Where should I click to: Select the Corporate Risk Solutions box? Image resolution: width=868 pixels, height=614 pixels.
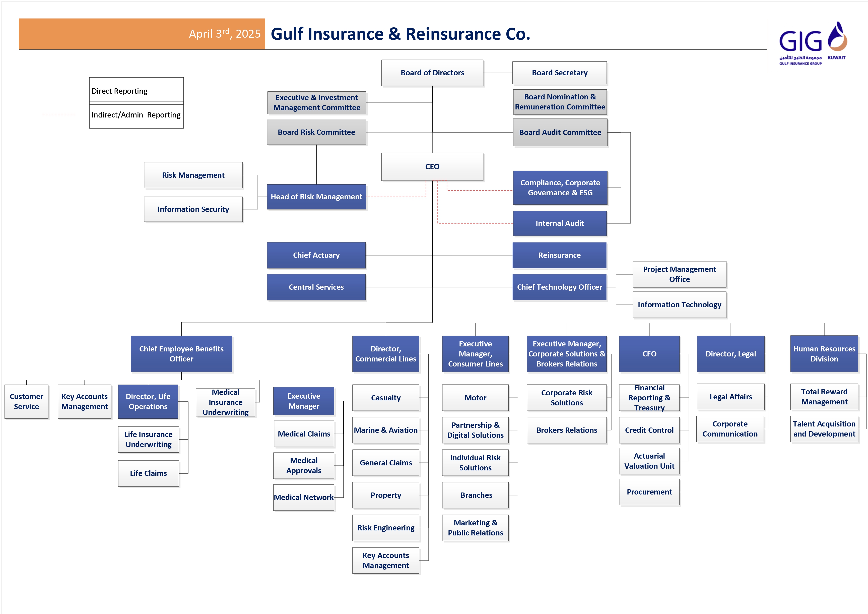[x=567, y=398]
